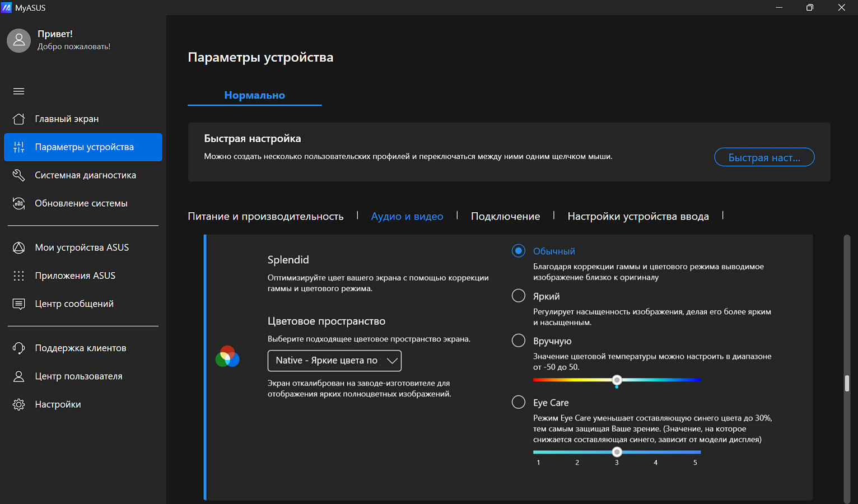This screenshot has width=858, height=504.
Task: Click the Быстрая настройка heading
Action: 253,138
